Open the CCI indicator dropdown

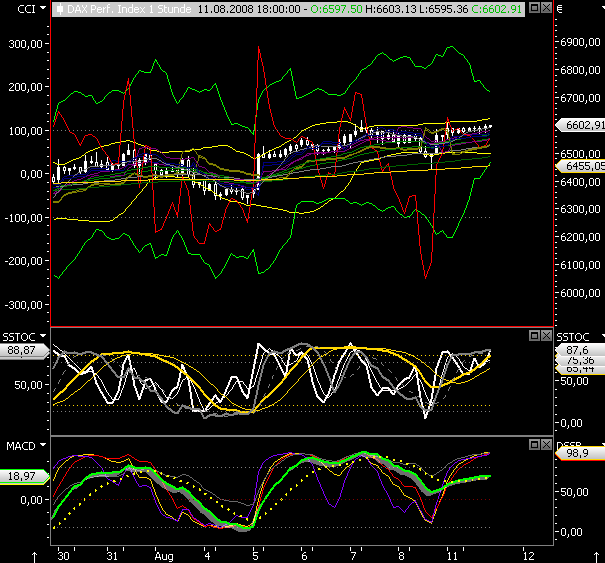coord(43,8)
